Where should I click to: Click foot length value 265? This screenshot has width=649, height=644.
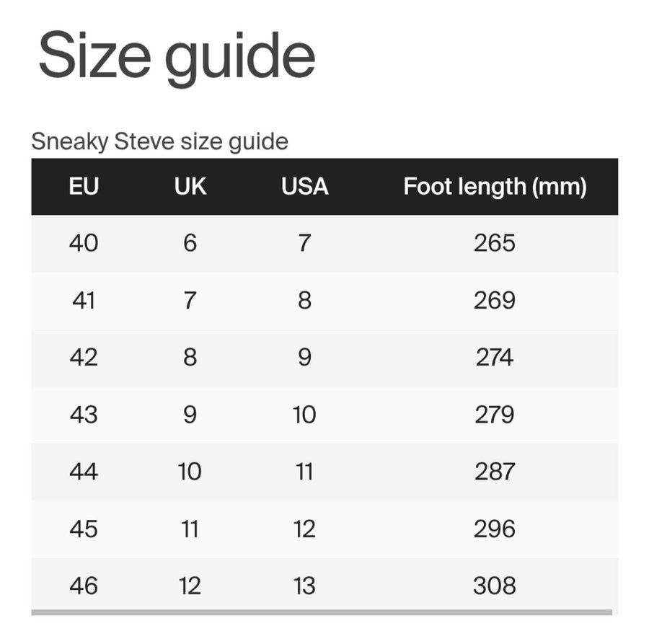click(x=495, y=243)
